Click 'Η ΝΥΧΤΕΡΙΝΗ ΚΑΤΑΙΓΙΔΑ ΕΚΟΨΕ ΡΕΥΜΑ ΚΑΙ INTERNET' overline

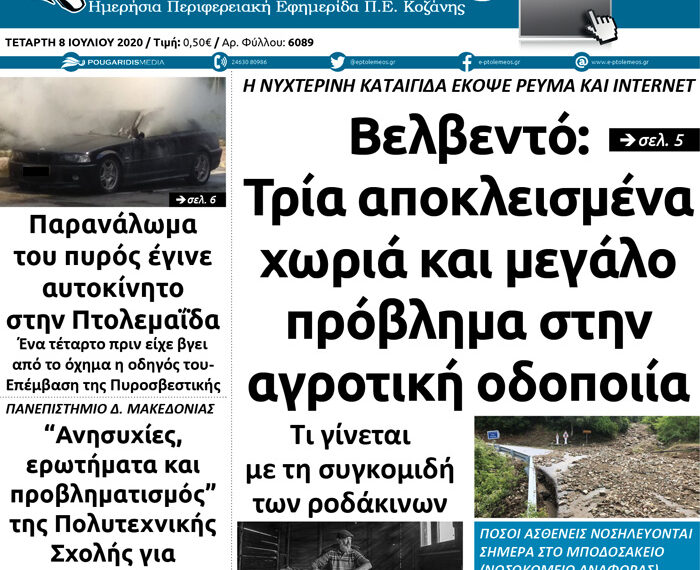point(469,86)
